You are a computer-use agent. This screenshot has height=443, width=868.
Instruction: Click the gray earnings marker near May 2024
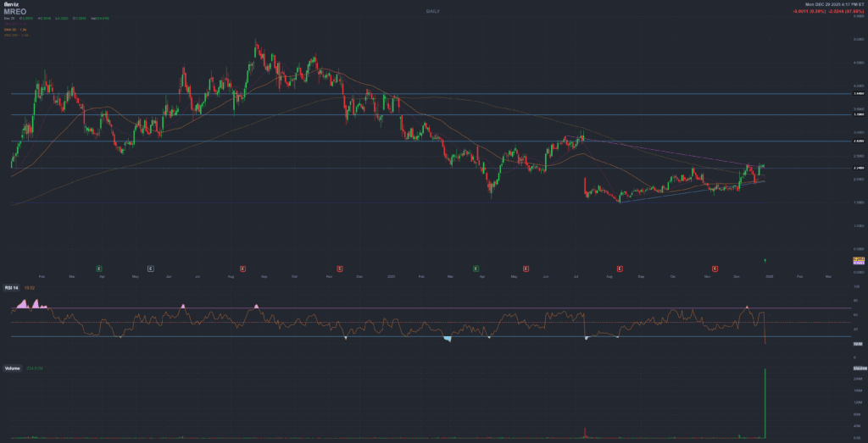pos(151,268)
